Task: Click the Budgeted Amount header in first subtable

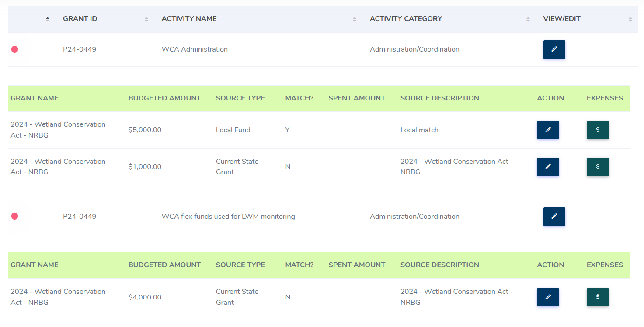Action: coord(164,98)
